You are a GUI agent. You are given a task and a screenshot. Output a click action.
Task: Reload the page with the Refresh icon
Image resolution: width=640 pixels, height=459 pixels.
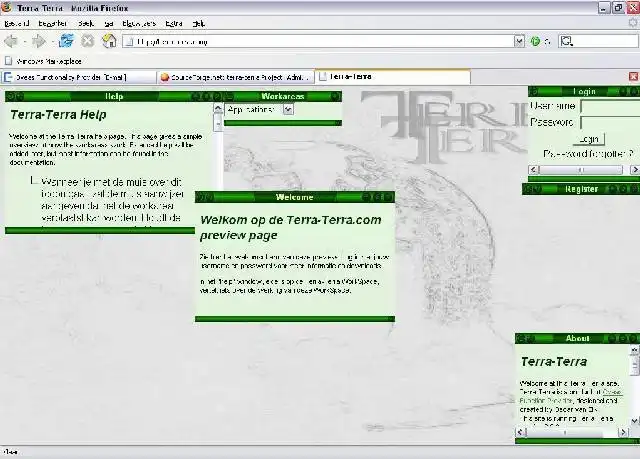(67, 41)
